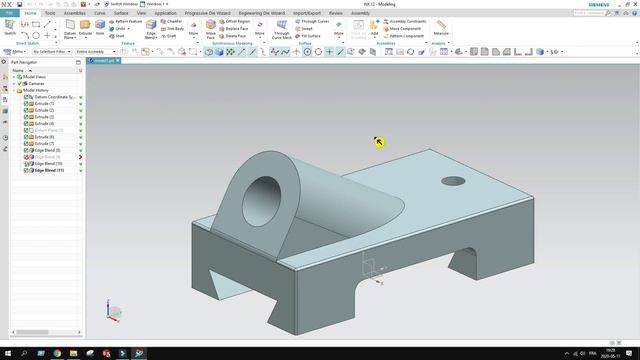Click the Draft tool
Image resolution: width=640 pixels, height=360 pixels.
pyautogui.click(x=168, y=36)
